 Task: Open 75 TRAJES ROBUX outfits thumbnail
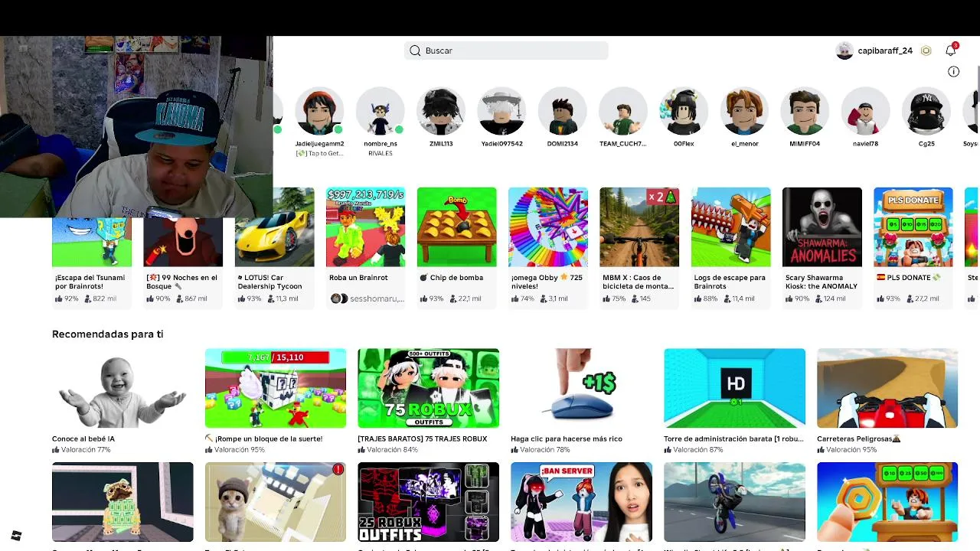429,388
